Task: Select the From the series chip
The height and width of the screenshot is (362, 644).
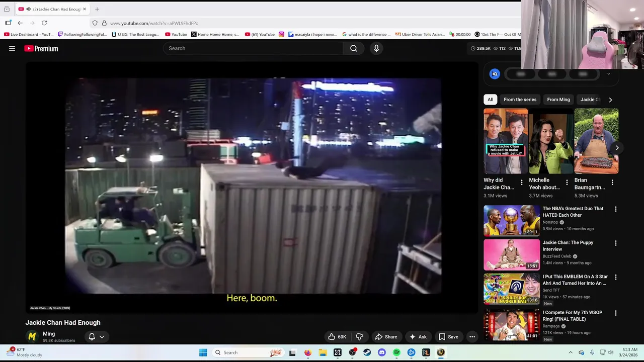Action: pos(520,100)
